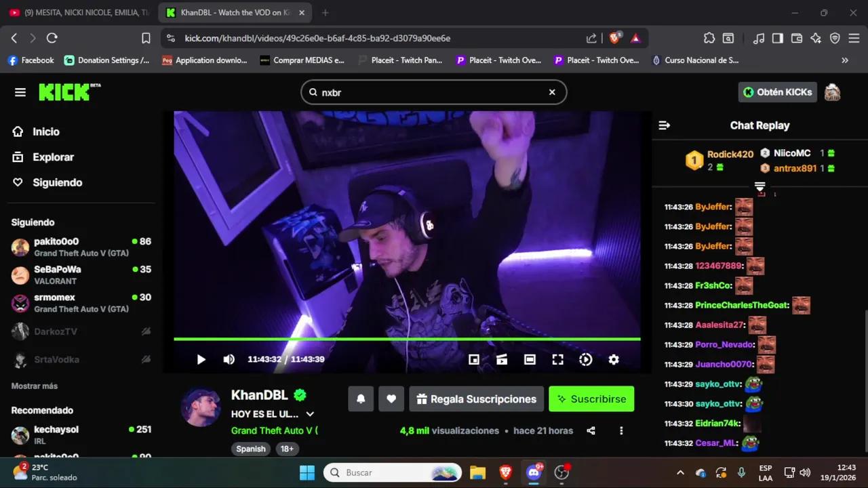Expand the chat leaderboard arrow
This screenshot has width=868, height=488.
click(x=759, y=186)
